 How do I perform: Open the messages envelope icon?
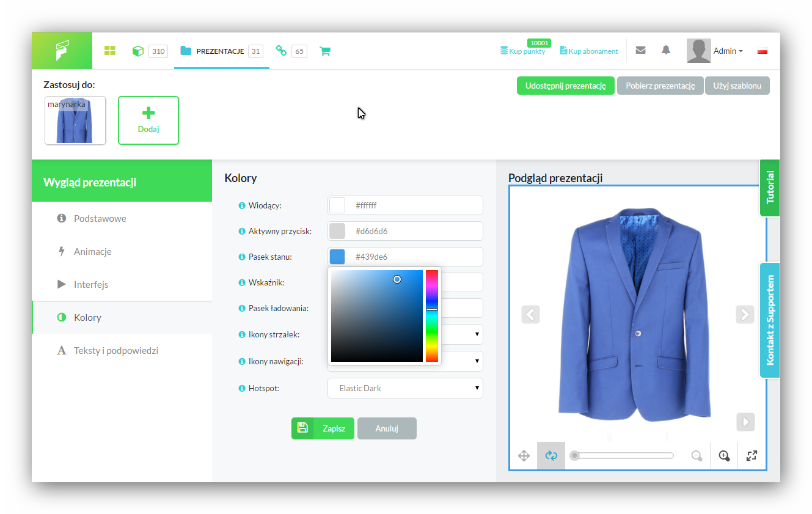point(640,50)
